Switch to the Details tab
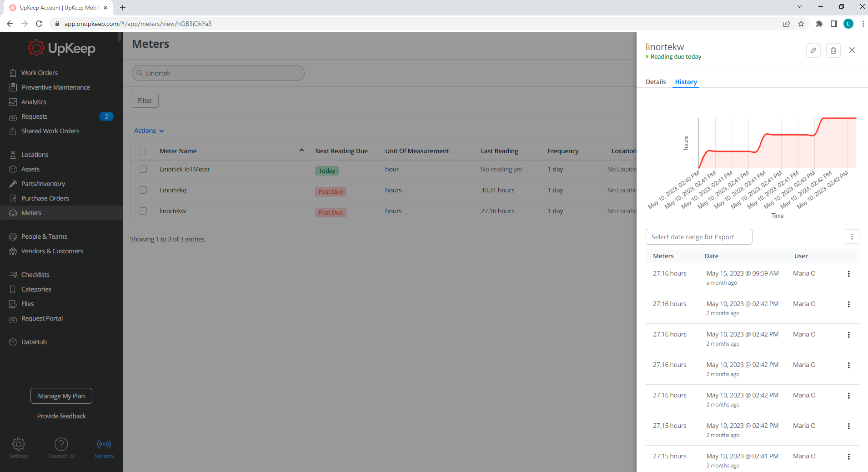868x472 pixels. tap(656, 82)
